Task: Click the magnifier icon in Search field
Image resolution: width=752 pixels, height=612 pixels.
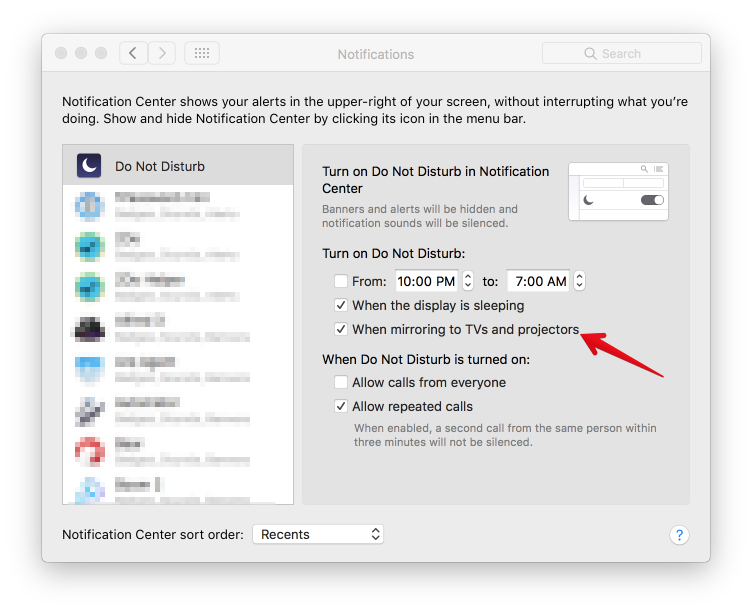Action: point(590,53)
